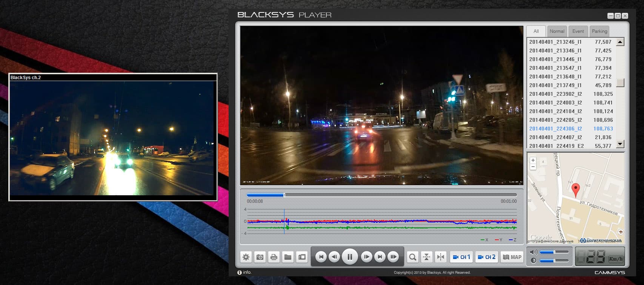The height and width of the screenshot is (285, 644).
Task: Zoom in on the map
Action: (x=533, y=161)
